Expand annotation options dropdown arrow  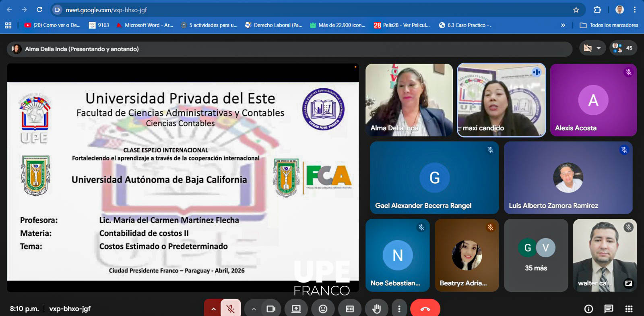pos(599,48)
